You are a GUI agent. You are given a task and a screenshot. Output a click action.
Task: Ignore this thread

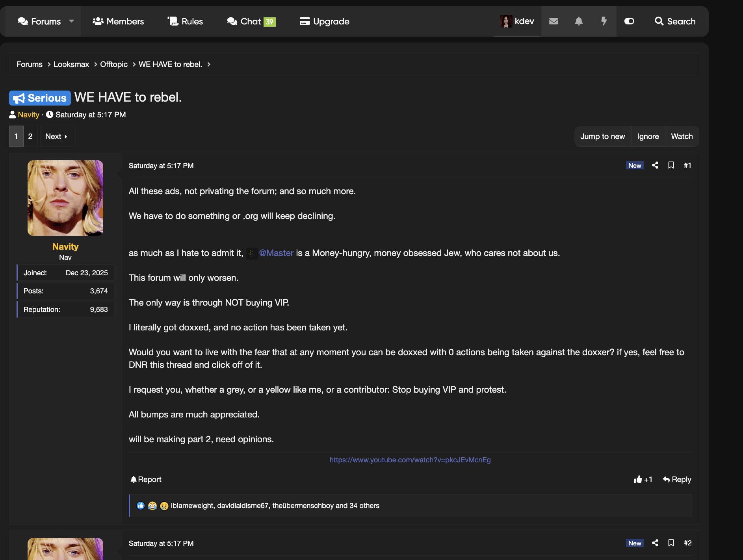click(648, 136)
